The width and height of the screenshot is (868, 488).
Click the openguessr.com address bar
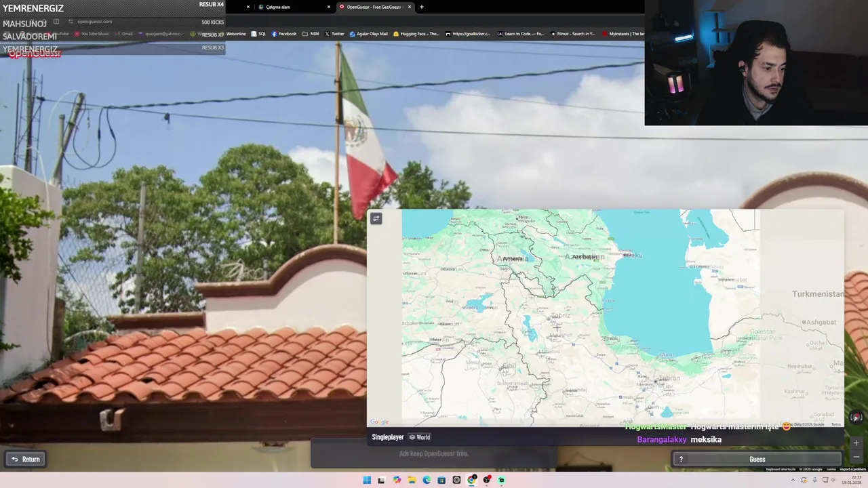[x=95, y=22]
